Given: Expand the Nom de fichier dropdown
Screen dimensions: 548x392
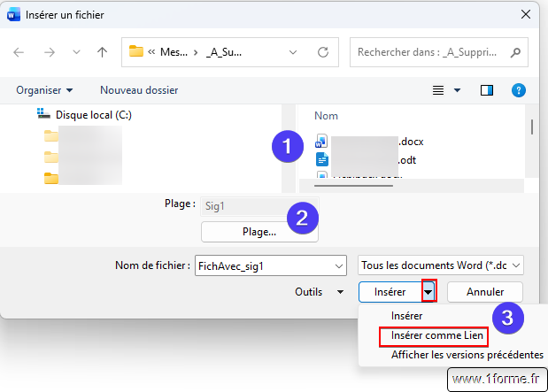Looking at the screenshot, I should click(x=339, y=265).
